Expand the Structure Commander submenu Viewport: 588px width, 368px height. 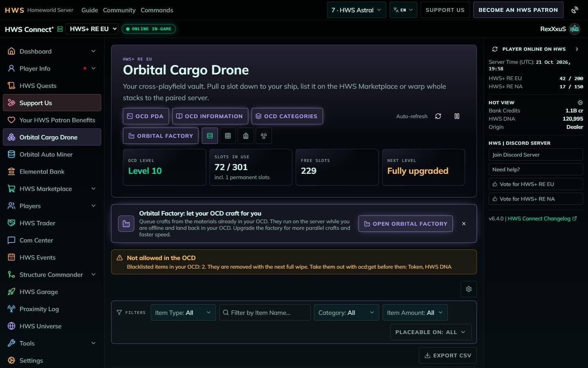click(x=52, y=275)
